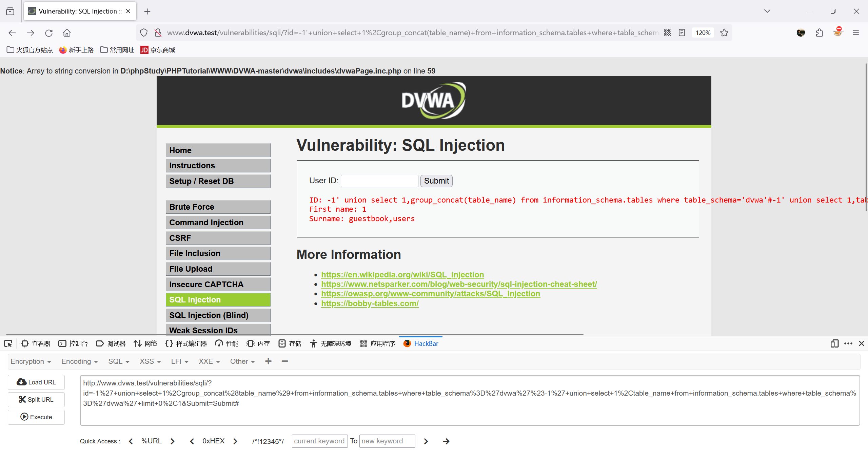This screenshot has width=868, height=462.
Task: Toggle reader view icon
Action: tap(682, 33)
